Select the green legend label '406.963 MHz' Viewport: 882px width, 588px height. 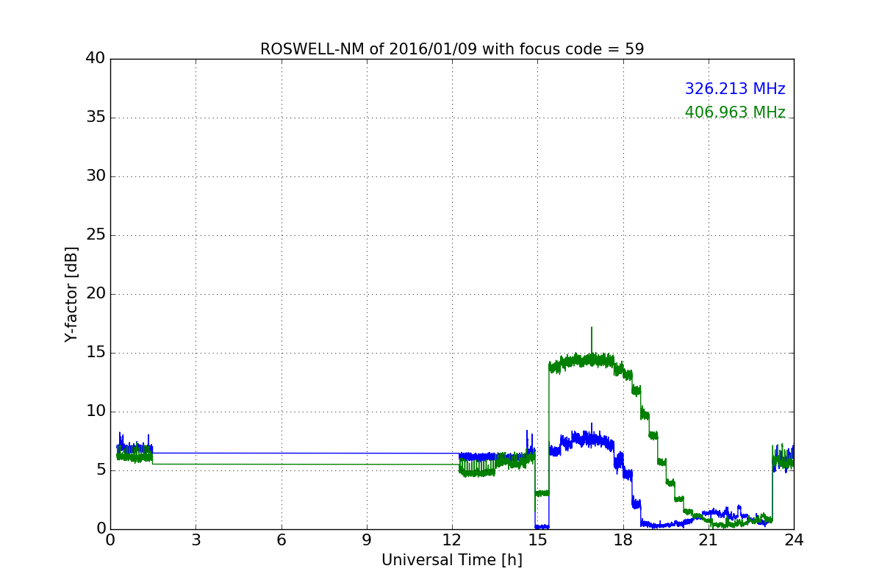[x=735, y=112]
